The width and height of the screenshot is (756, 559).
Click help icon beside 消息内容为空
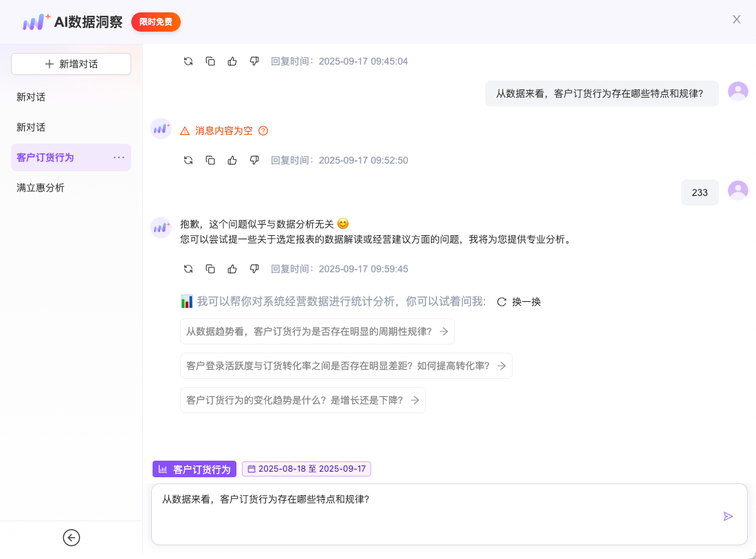coord(263,131)
